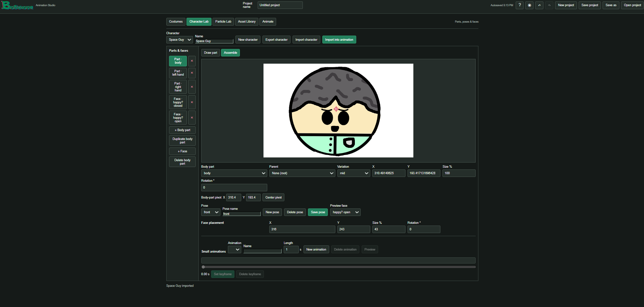The image size is (644, 307).
Task: Open the Body part dropdown
Action: click(234, 173)
